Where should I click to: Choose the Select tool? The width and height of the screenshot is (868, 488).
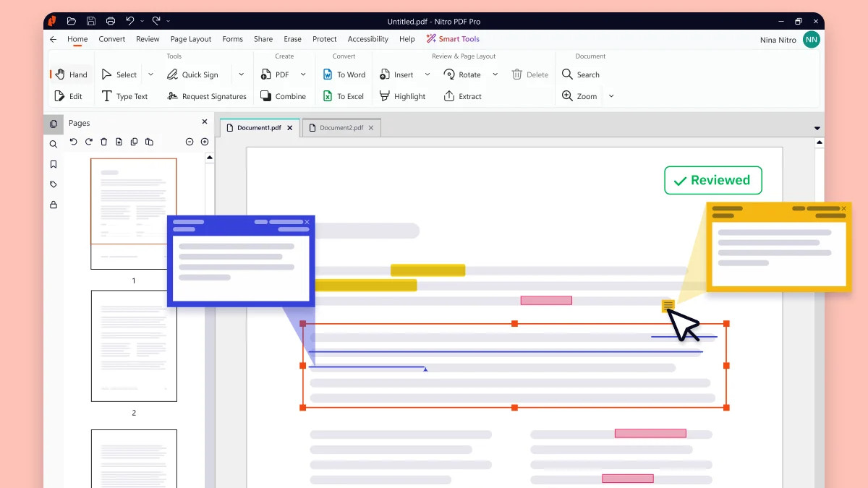pos(119,74)
